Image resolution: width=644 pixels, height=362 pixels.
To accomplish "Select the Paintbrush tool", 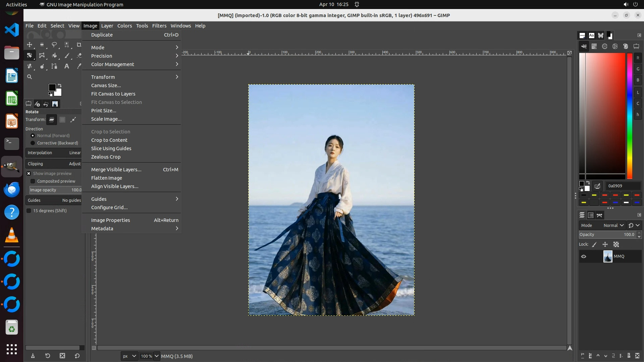I will tap(67, 55).
